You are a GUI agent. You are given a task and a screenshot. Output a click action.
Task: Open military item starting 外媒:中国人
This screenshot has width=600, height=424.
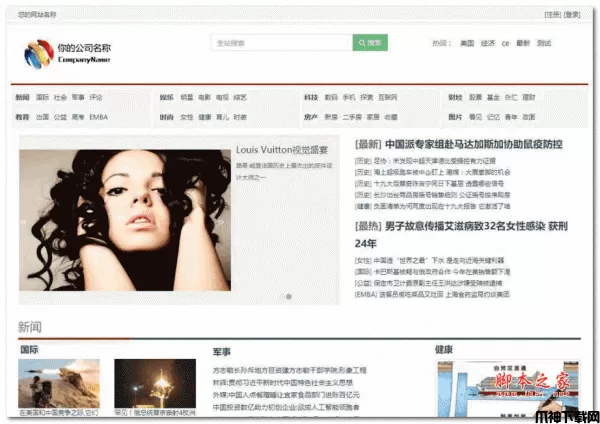pyautogui.click(x=286, y=395)
